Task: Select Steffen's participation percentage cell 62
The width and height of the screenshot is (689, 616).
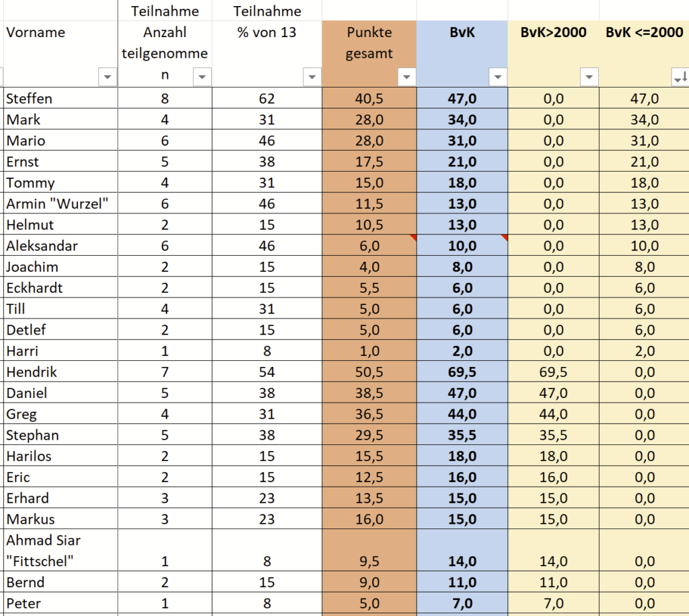Action: pos(266,99)
